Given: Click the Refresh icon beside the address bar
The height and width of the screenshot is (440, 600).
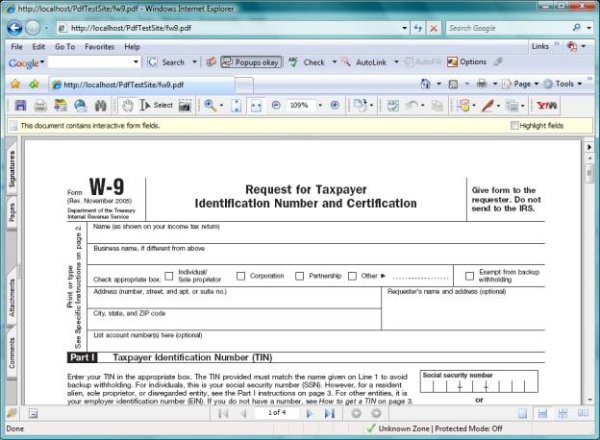Looking at the screenshot, I should tap(418, 28).
